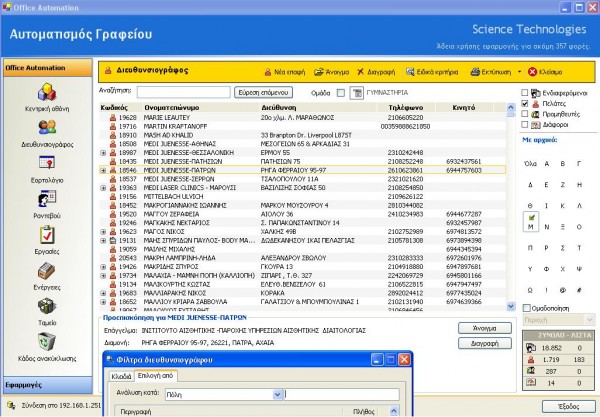Viewport: 600px width, 417px height.
Task: Click Κωδικός column header
Action: coord(120,108)
